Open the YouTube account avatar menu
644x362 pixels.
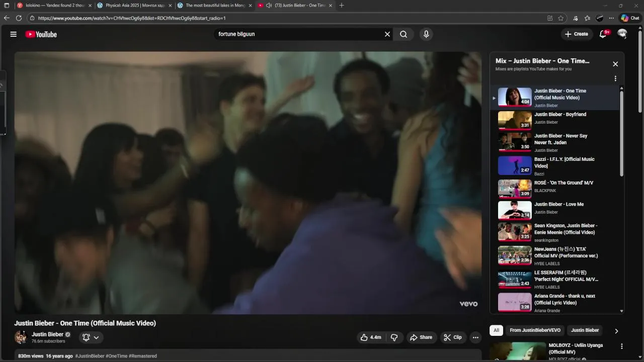click(x=622, y=34)
